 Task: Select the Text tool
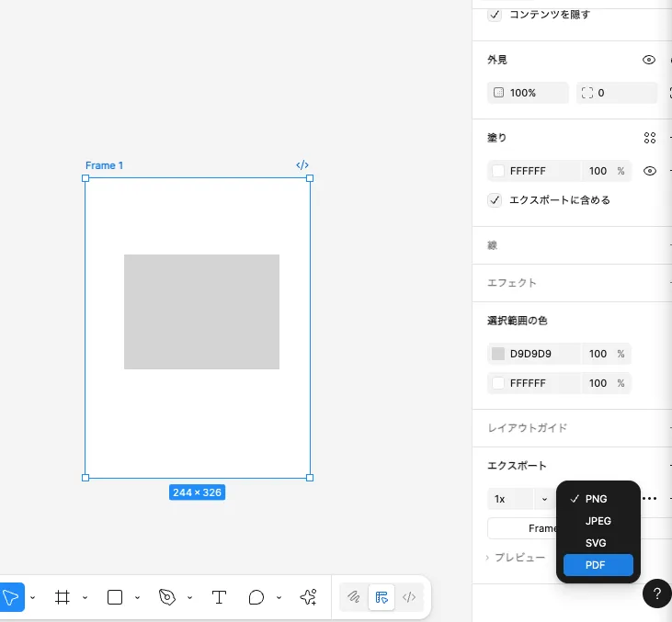[219, 597]
